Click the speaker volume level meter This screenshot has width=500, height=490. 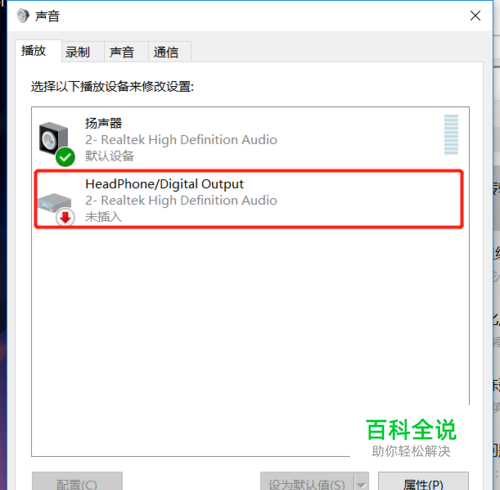[x=451, y=134]
